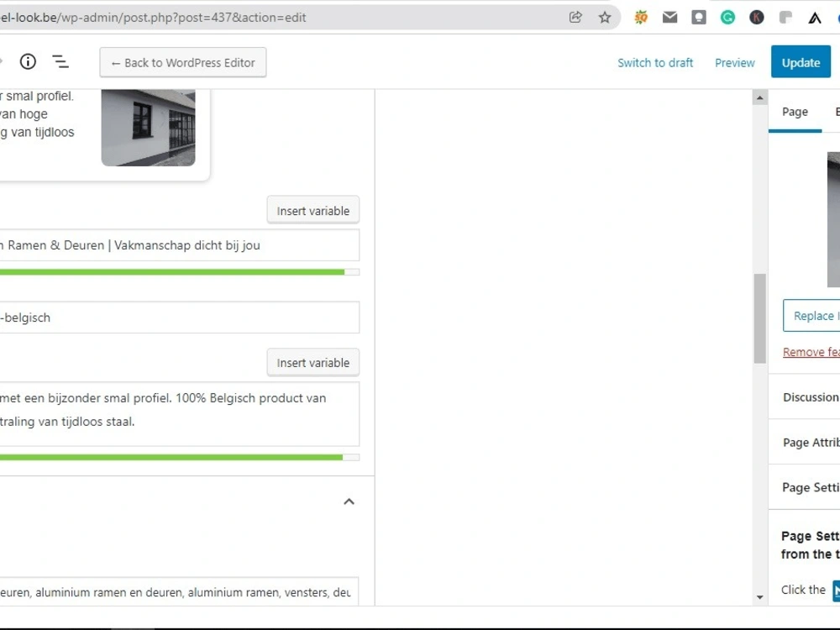Click the house thumbnail in snippet preview
The height and width of the screenshot is (630, 840).
tap(148, 128)
